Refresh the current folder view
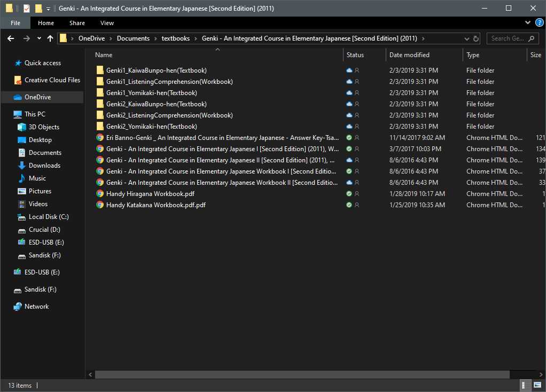The image size is (546, 392). point(475,38)
